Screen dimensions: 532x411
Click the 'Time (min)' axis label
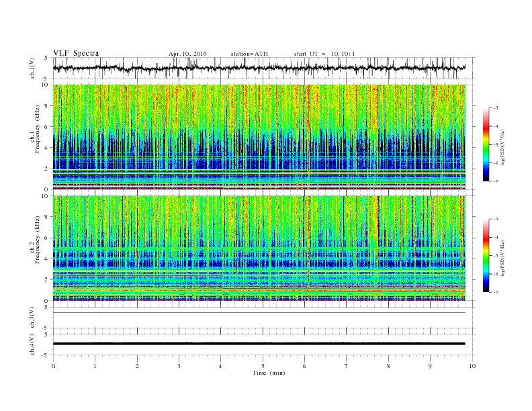click(269, 373)
